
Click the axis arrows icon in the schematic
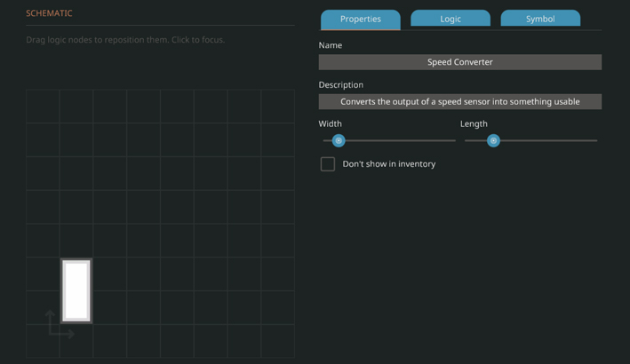59,325
